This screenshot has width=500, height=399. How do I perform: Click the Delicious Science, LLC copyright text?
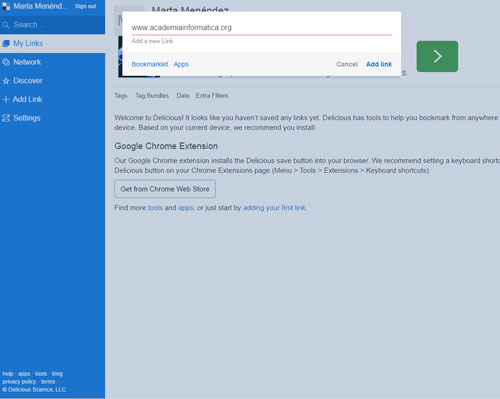coord(34,390)
